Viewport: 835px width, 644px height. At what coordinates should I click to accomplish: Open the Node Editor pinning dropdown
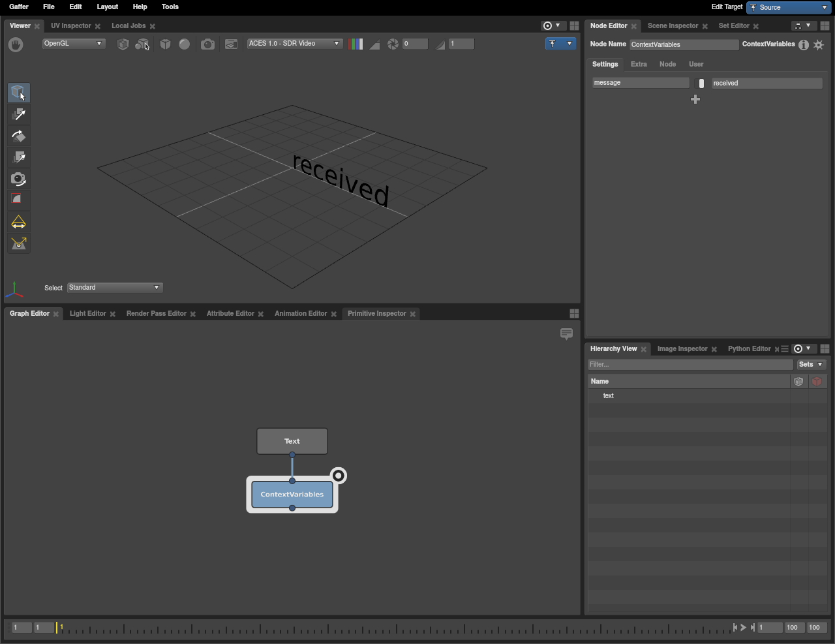coord(804,25)
